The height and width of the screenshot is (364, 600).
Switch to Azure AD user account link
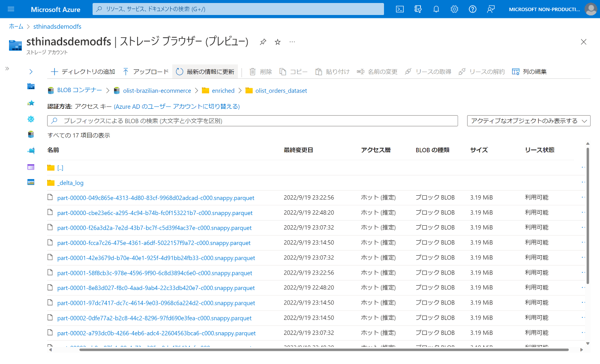(177, 106)
